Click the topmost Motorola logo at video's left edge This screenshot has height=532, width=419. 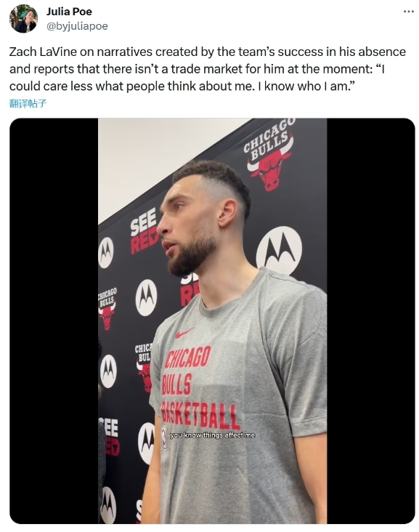pyautogui.click(x=106, y=252)
